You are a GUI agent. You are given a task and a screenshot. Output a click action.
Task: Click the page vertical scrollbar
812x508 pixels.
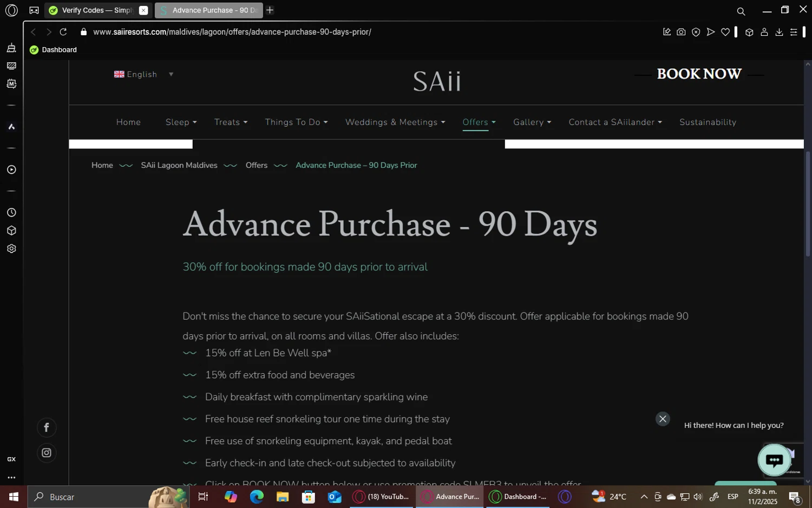pyautogui.click(x=808, y=205)
